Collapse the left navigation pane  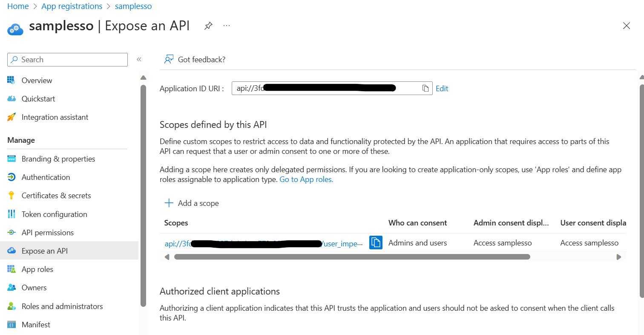[x=139, y=59]
